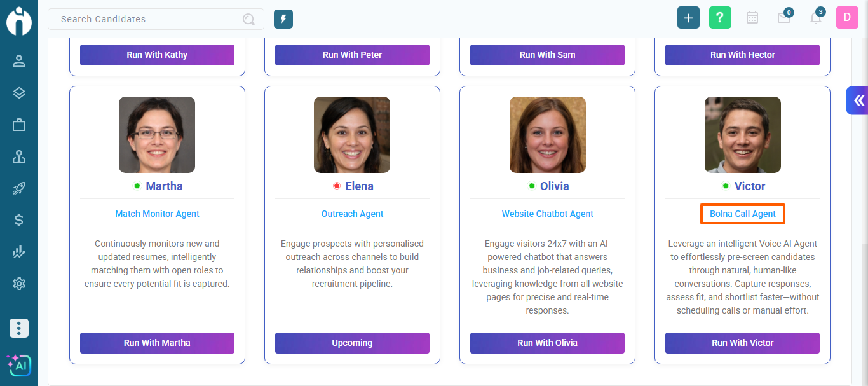Click the Run With Victor button

(742, 343)
